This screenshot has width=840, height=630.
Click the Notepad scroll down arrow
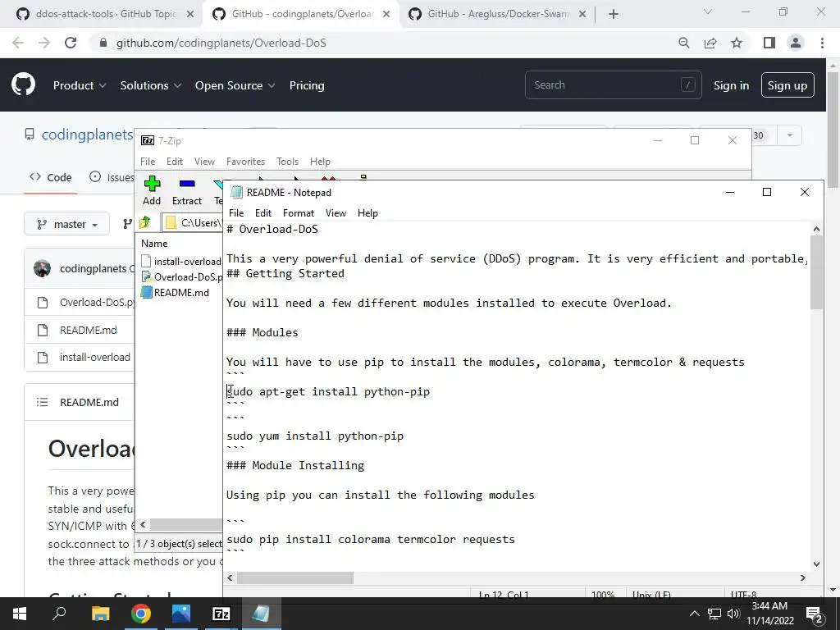coord(816,564)
